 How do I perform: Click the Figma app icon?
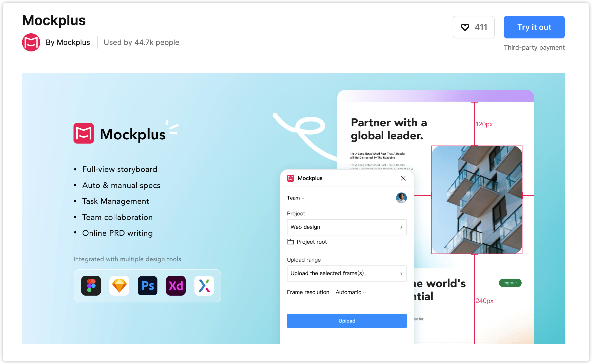click(x=91, y=286)
